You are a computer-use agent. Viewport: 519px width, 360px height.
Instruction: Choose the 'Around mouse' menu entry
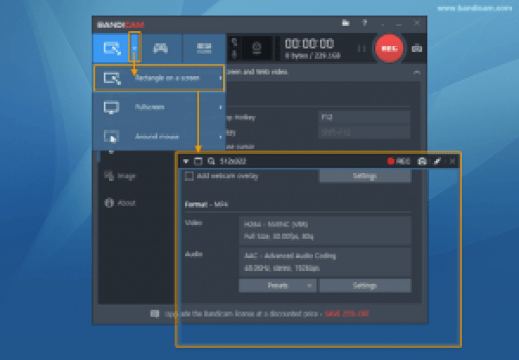coord(159,136)
